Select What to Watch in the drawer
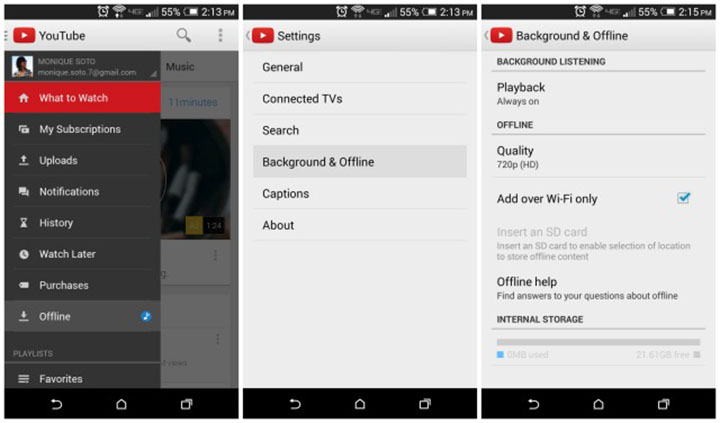 pyautogui.click(x=83, y=98)
